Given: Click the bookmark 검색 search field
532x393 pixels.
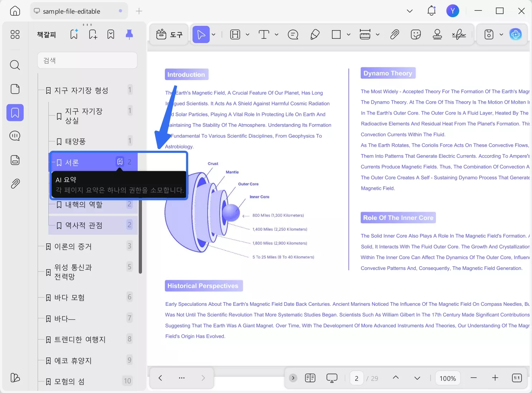Looking at the screenshot, I should (x=87, y=61).
